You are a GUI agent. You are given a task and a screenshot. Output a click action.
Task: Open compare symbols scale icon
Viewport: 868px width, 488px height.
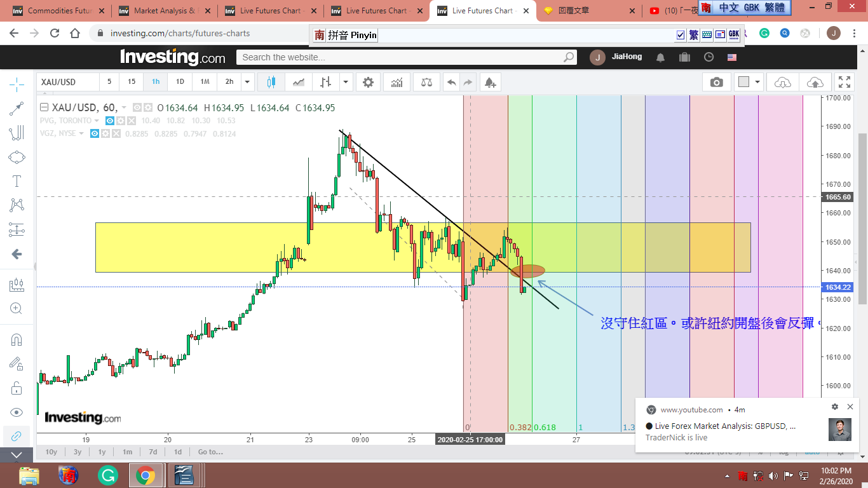(426, 82)
